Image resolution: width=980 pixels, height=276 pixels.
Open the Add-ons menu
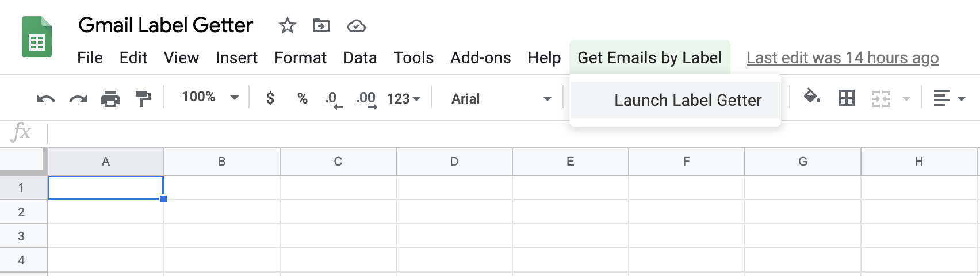[480, 58]
